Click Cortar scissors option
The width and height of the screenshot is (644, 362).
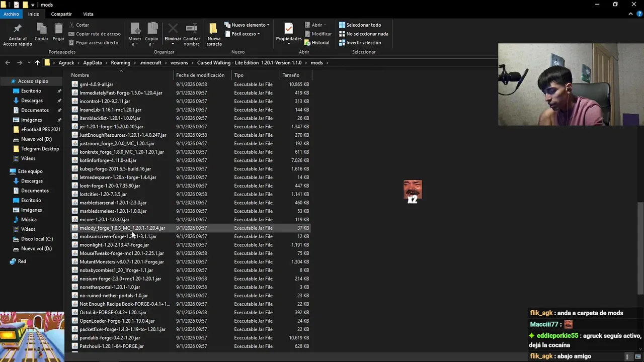click(78, 25)
